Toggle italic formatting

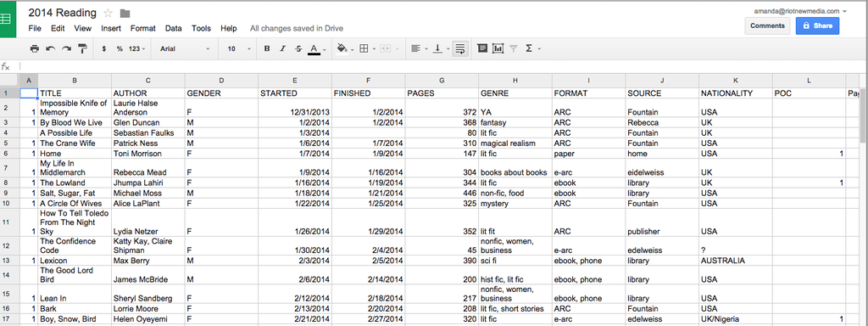(x=283, y=48)
